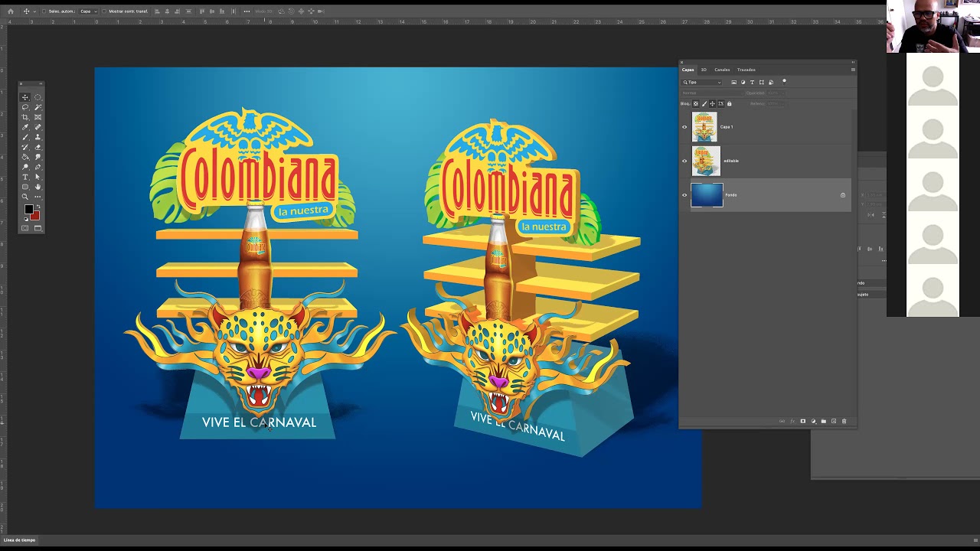
Task: Click the black foreground color swatch
Action: [28, 210]
